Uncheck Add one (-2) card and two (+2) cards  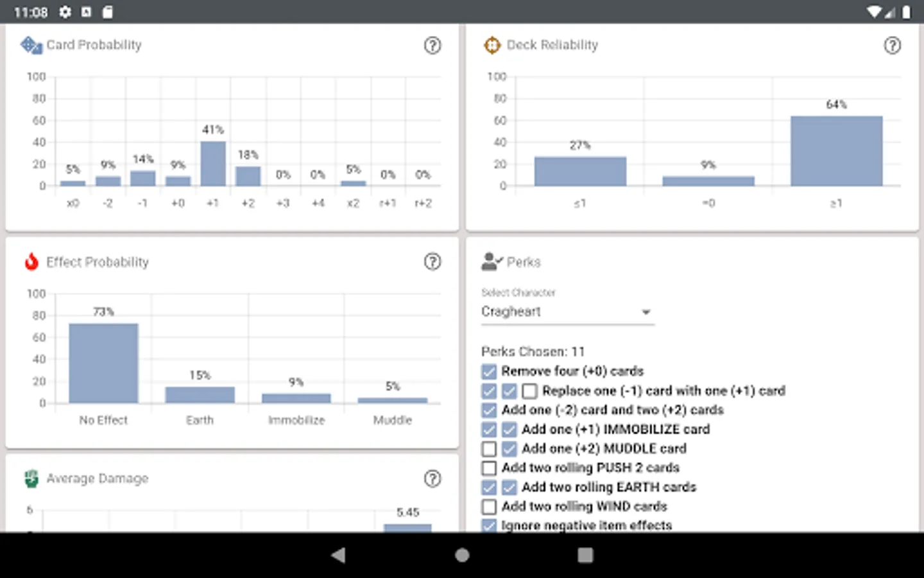click(489, 410)
